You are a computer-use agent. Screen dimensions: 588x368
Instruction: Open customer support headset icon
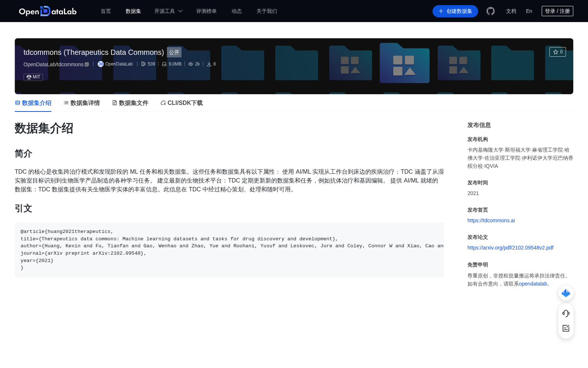tap(566, 314)
